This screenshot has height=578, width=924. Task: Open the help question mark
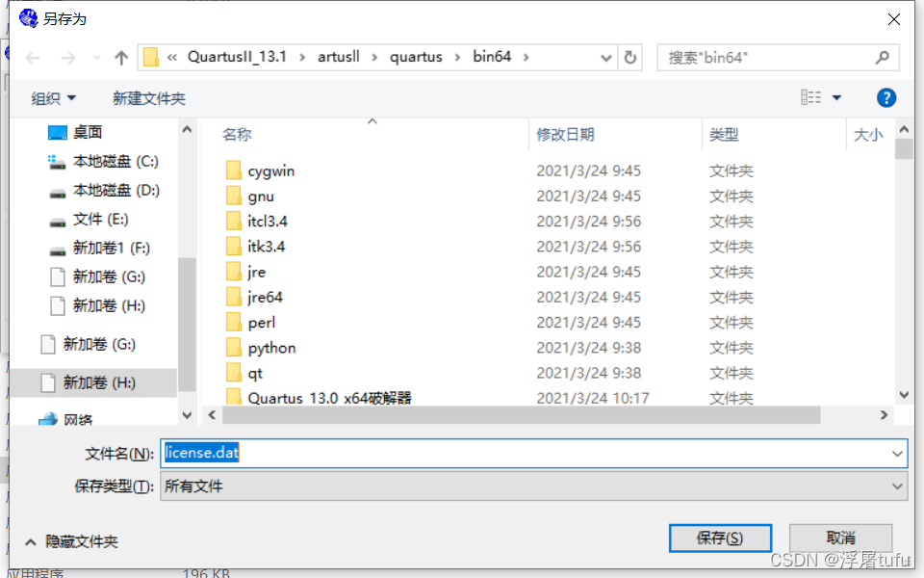[x=885, y=98]
